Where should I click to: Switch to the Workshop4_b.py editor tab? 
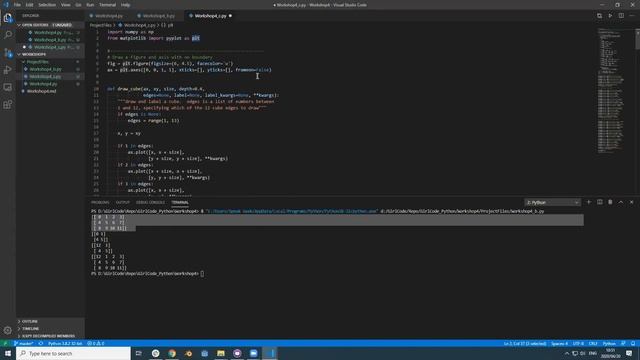pyautogui.click(x=158, y=16)
